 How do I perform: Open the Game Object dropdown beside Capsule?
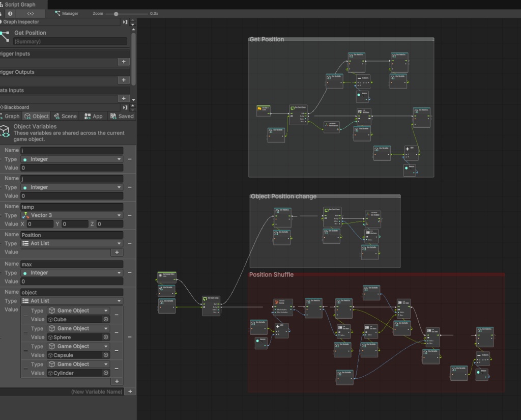pos(78,346)
